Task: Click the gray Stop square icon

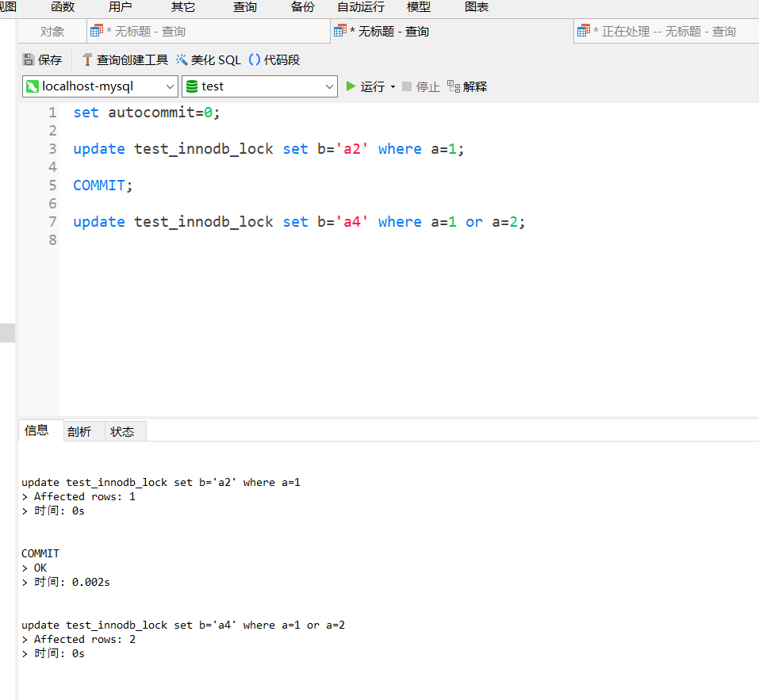Action: [x=407, y=86]
